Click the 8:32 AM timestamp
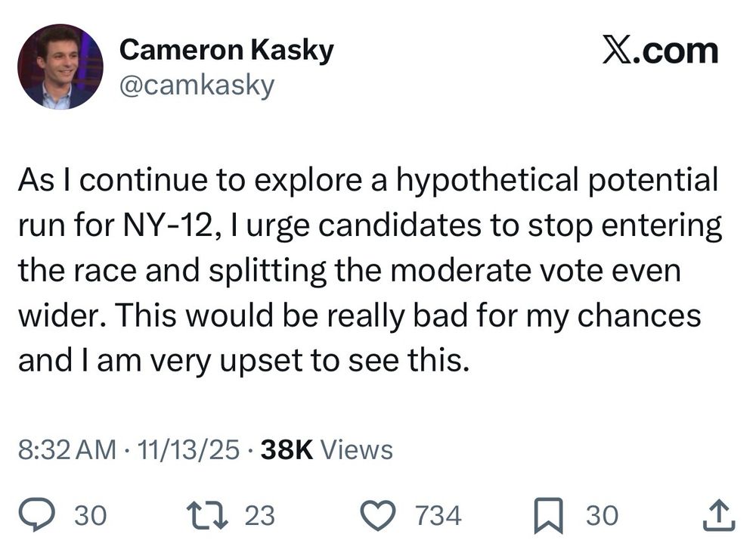This screenshot has height=556, width=756. (x=67, y=449)
